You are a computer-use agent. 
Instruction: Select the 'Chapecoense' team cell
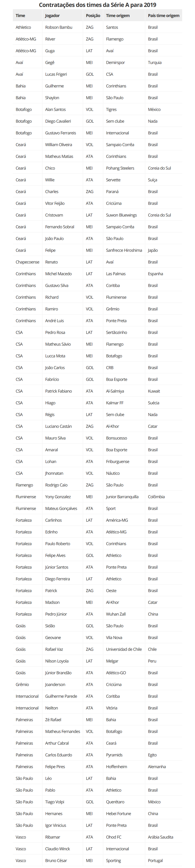point(27,262)
